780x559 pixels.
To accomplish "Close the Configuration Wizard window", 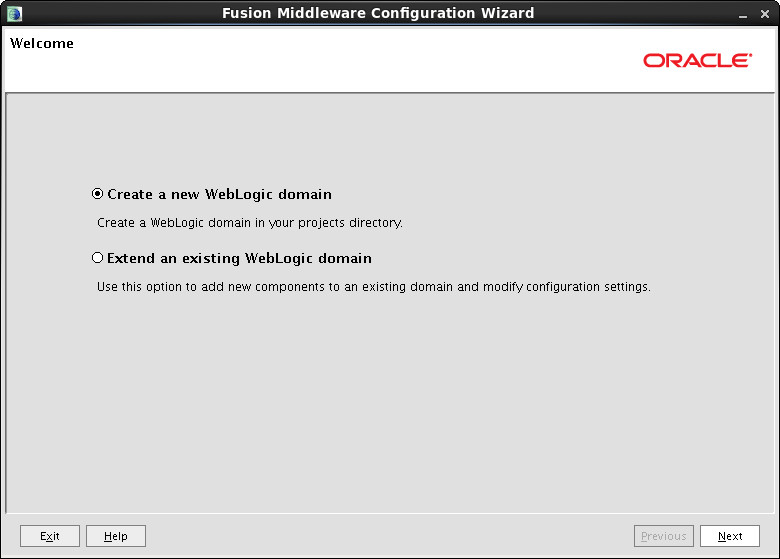I will [x=765, y=14].
